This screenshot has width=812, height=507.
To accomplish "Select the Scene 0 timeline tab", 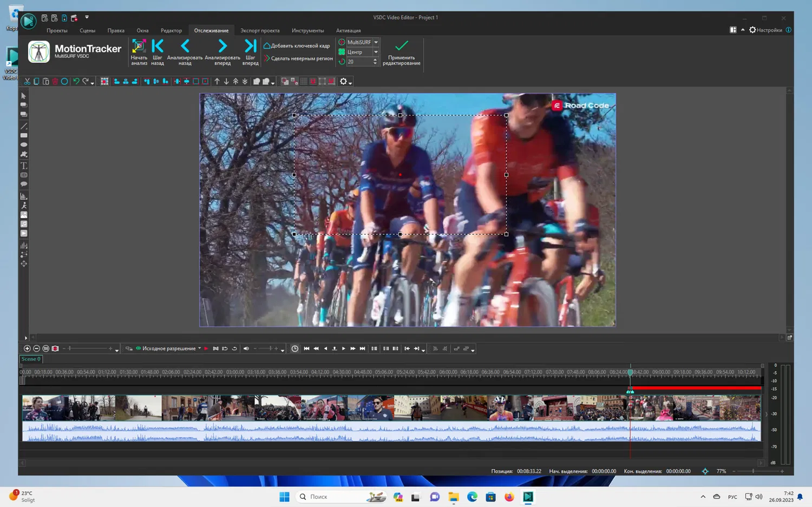I will (x=31, y=359).
